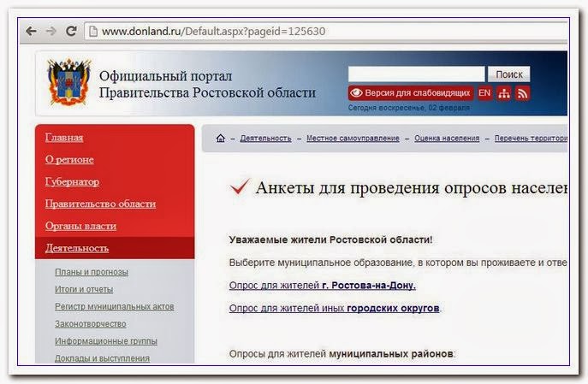
Task: Open Оценка населения breadcrumb
Action: [447, 139]
